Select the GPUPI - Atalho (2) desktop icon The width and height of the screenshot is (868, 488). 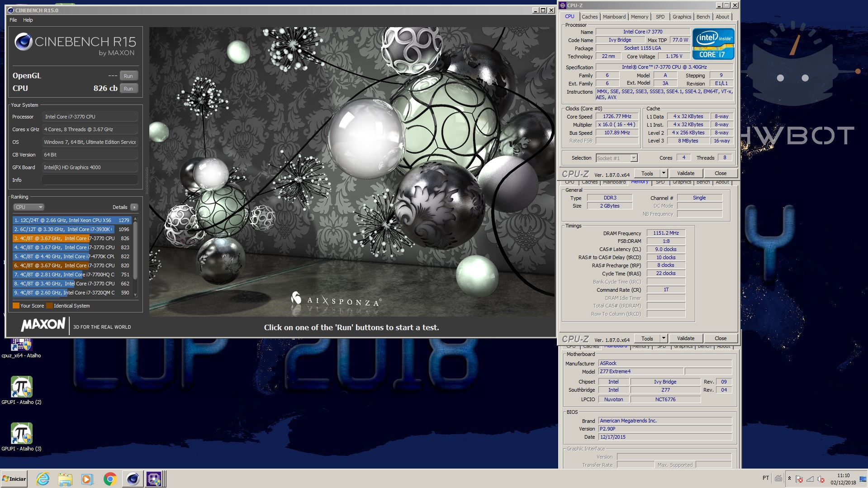tap(21, 390)
